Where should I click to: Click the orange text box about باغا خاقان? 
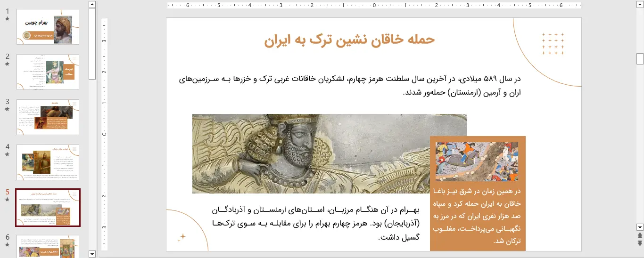click(x=478, y=216)
